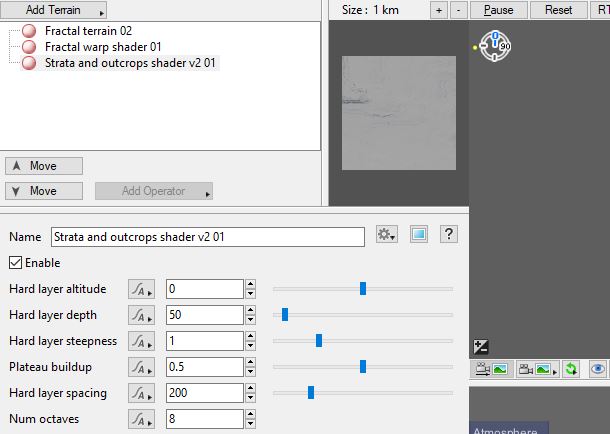Open the camera selection dropdown icon

coord(538,369)
